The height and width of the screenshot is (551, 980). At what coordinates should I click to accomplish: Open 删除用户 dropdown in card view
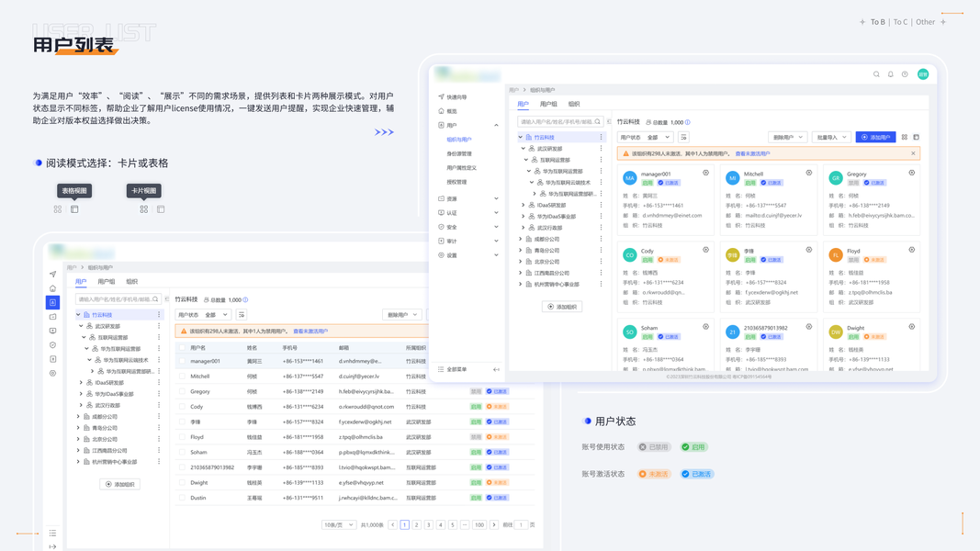[x=787, y=137]
